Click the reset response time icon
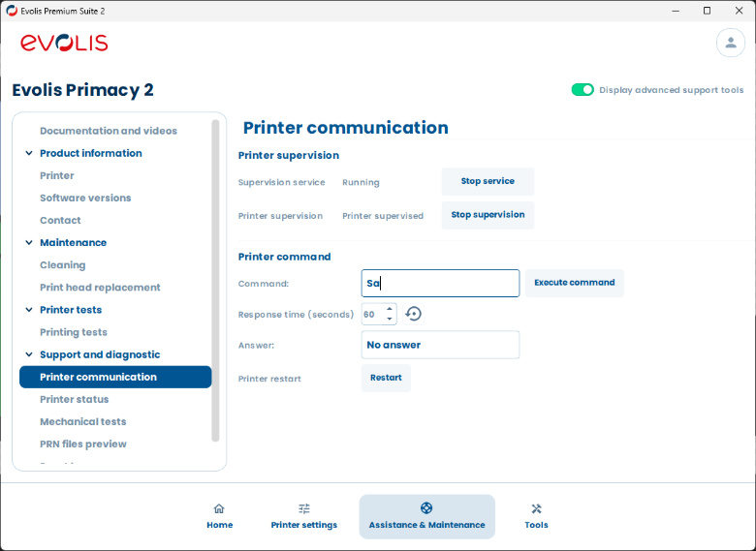This screenshot has height=551, width=756. click(413, 314)
